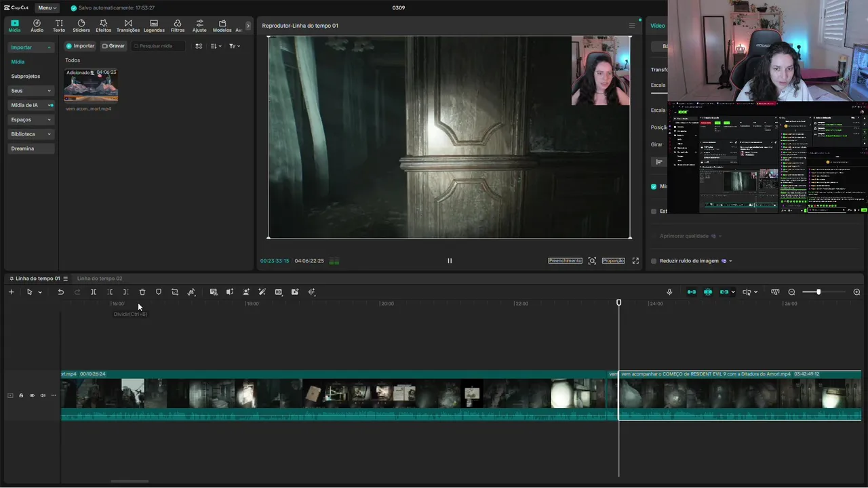Open the filter dropdown in media panel
The image size is (868, 488).
tap(235, 46)
